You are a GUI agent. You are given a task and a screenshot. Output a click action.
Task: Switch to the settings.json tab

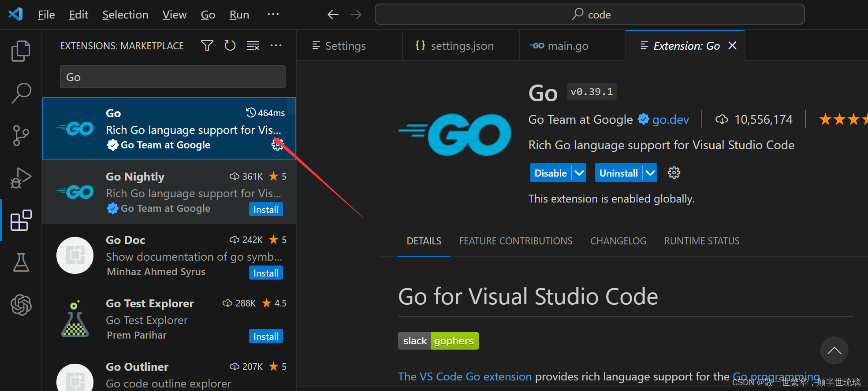click(x=461, y=45)
